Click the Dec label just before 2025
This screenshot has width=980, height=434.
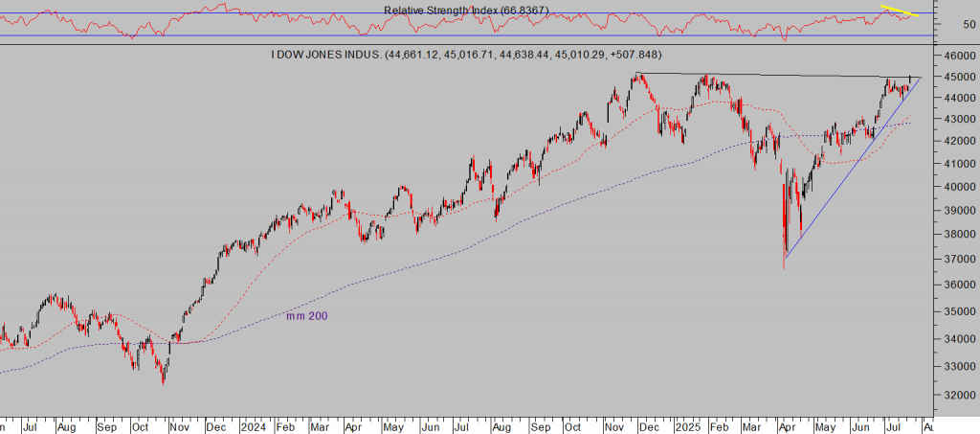click(648, 428)
